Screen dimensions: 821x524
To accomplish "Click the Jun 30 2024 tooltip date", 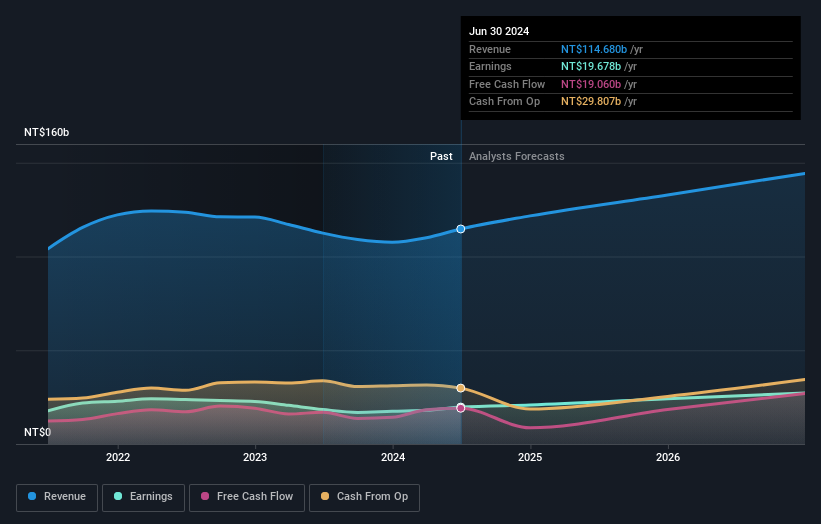I will click(499, 31).
